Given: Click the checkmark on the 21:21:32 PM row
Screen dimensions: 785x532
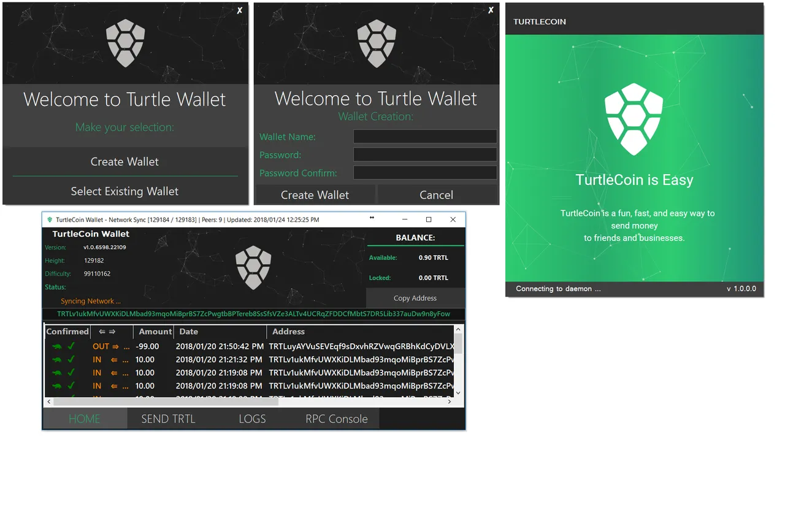Looking at the screenshot, I should click(x=71, y=360).
